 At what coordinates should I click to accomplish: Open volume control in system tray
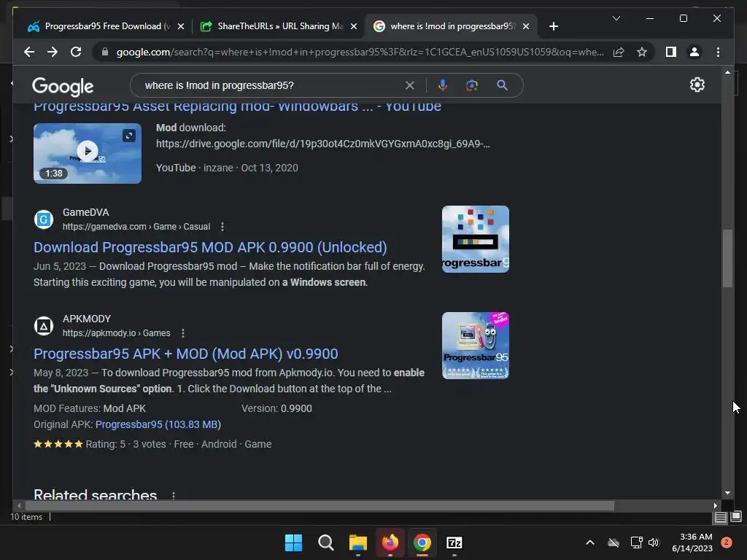coord(654,542)
